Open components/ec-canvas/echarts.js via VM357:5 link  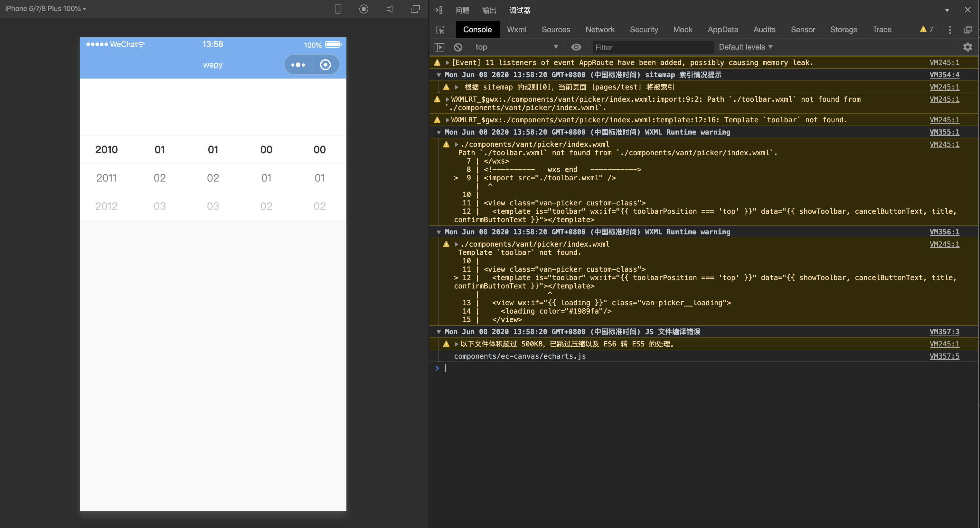tap(945, 356)
